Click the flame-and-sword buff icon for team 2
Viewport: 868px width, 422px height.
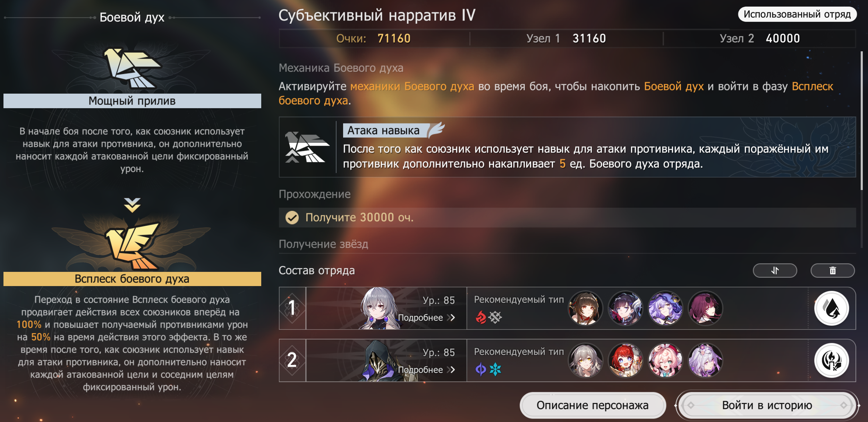click(832, 360)
